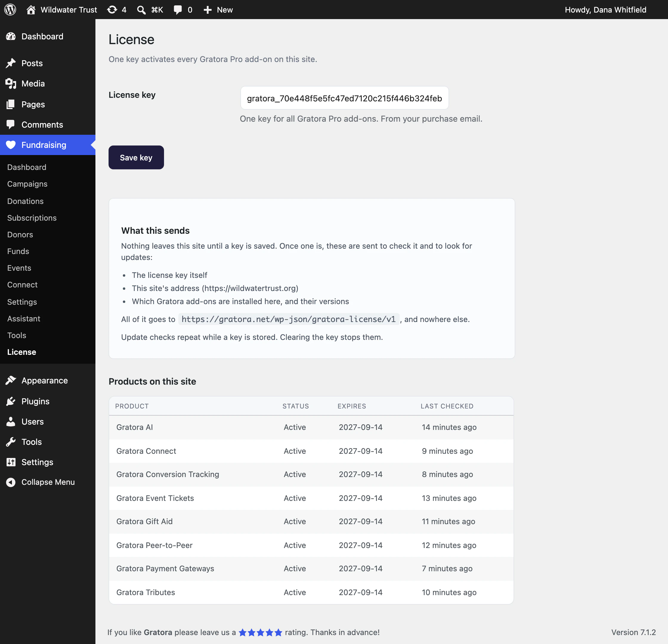668x644 pixels.
Task: Select Gratora Payment Gateways product name
Action: point(165,569)
